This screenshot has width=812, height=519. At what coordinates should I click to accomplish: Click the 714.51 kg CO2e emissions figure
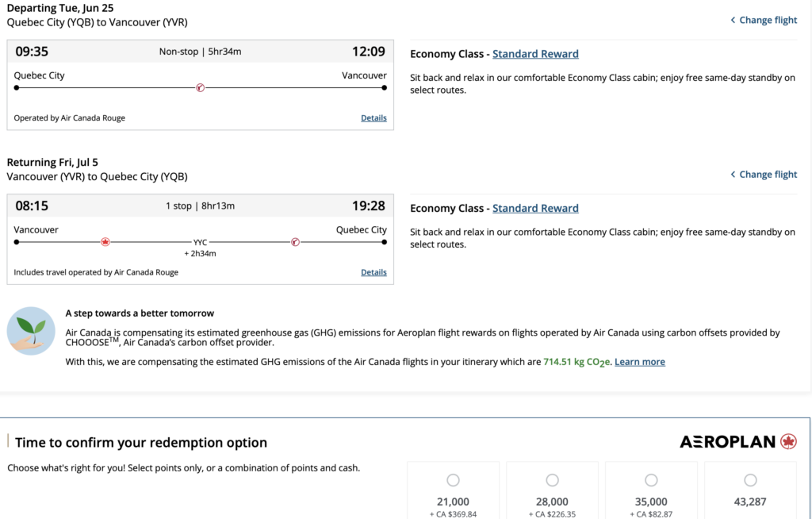[x=576, y=362]
